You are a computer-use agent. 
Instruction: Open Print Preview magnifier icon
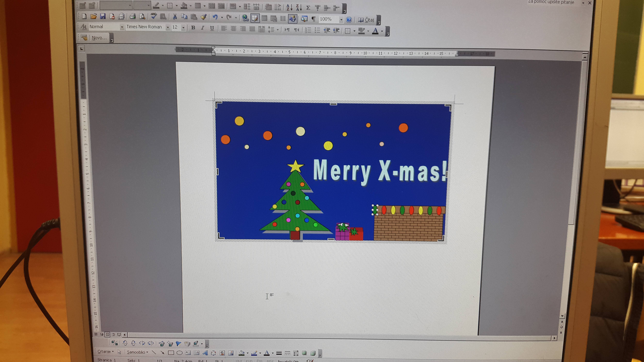tap(142, 17)
